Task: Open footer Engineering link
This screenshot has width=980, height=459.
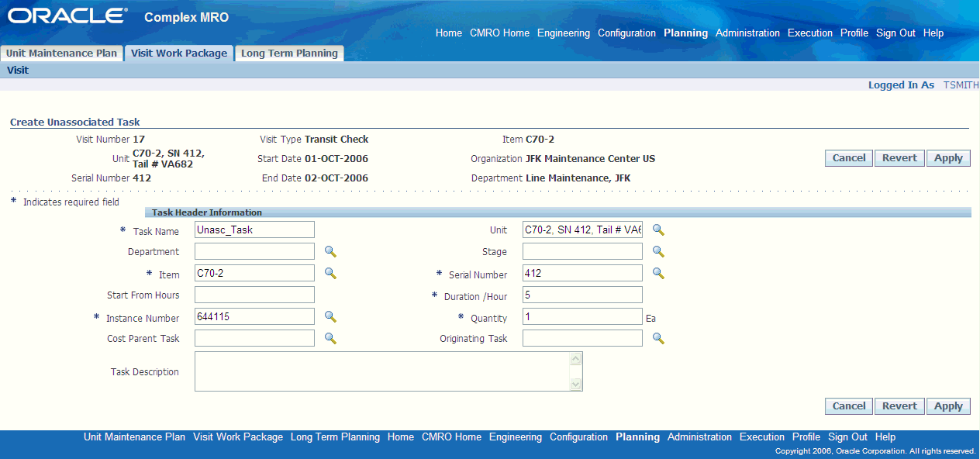Action: tap(516, 437)
